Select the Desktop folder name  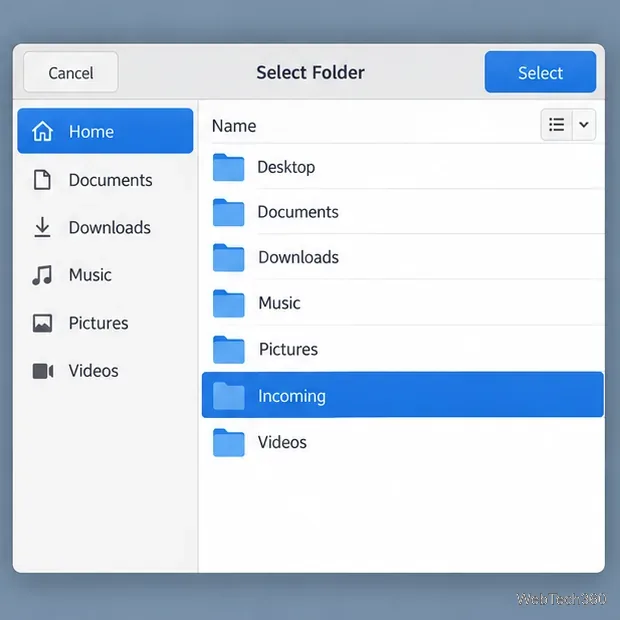coord(286,167)
